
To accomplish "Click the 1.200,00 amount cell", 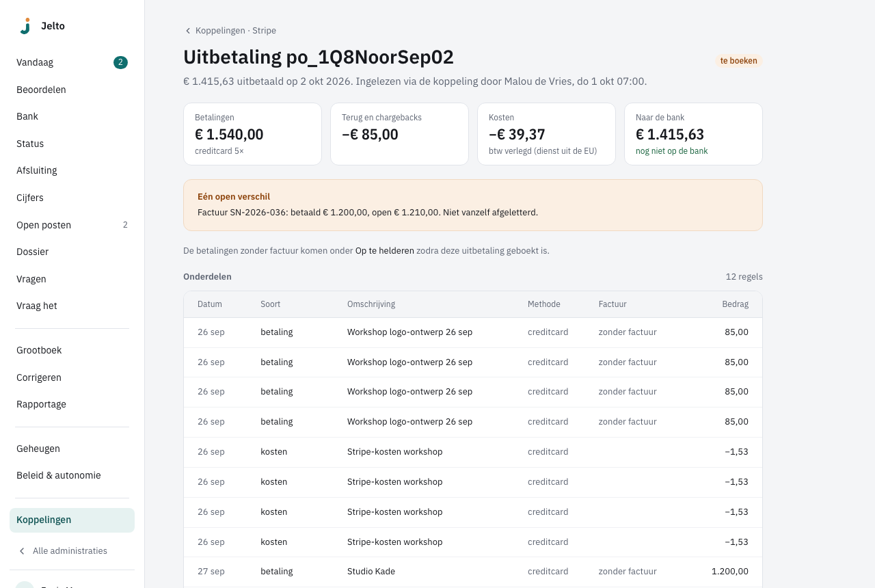I will point(730,572).
